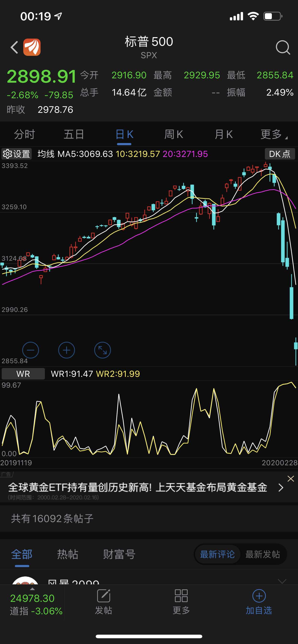Tap the battery indicator in status bar
Viewport: 298px width, 644px height.
273,17
